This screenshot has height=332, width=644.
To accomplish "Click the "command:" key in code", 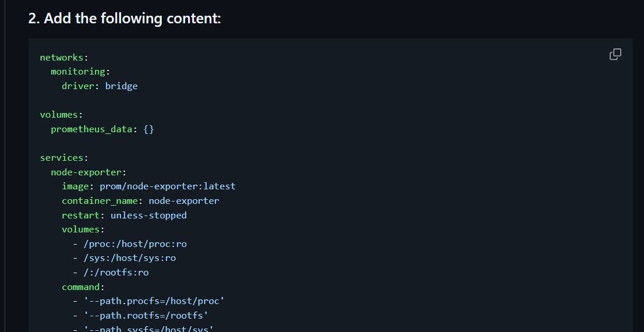I will (83, 287).
